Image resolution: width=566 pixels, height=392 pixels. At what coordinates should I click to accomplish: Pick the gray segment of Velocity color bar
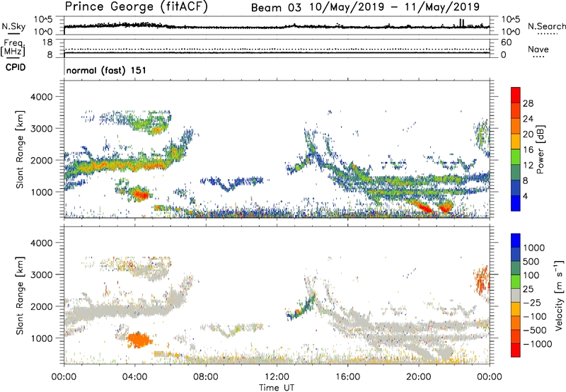pos(516,295)
